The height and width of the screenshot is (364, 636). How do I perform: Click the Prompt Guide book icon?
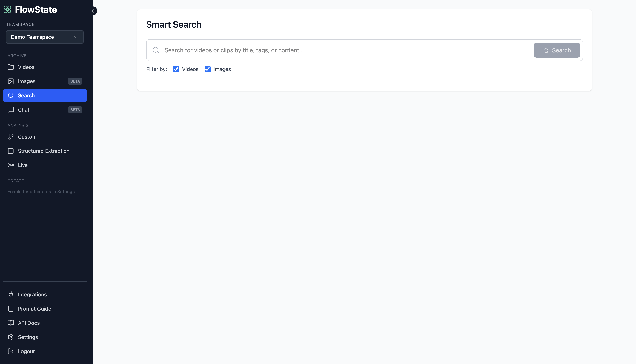[11, 309]
